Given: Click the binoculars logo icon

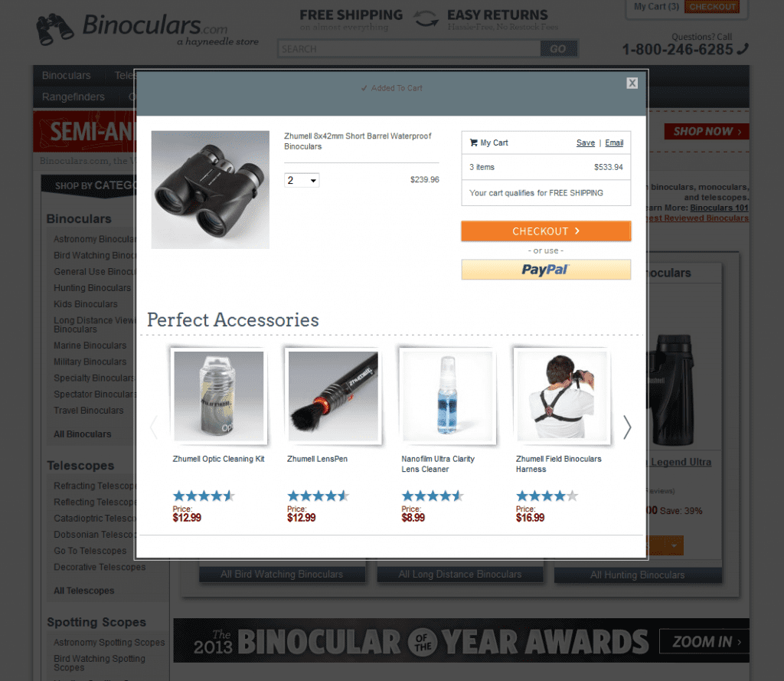Looking at the screenshot, I should (x=54, y=30).
